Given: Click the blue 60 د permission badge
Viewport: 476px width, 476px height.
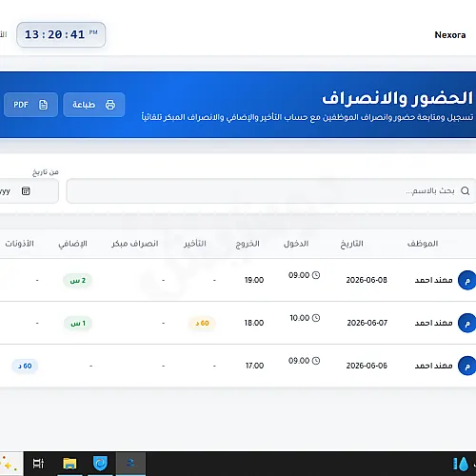Looking at the screenshot, I should (x=25, y=366).
